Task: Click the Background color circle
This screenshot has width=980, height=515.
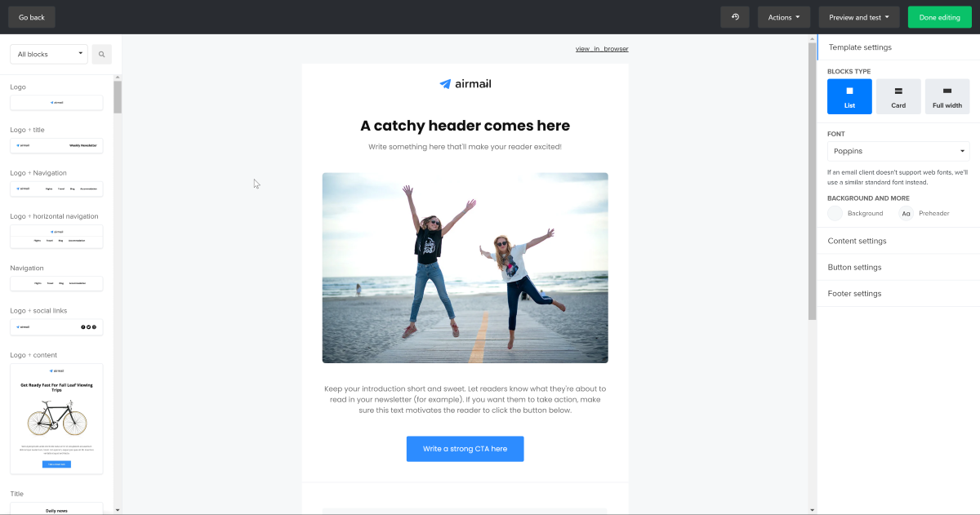Action: click(835, 213)
